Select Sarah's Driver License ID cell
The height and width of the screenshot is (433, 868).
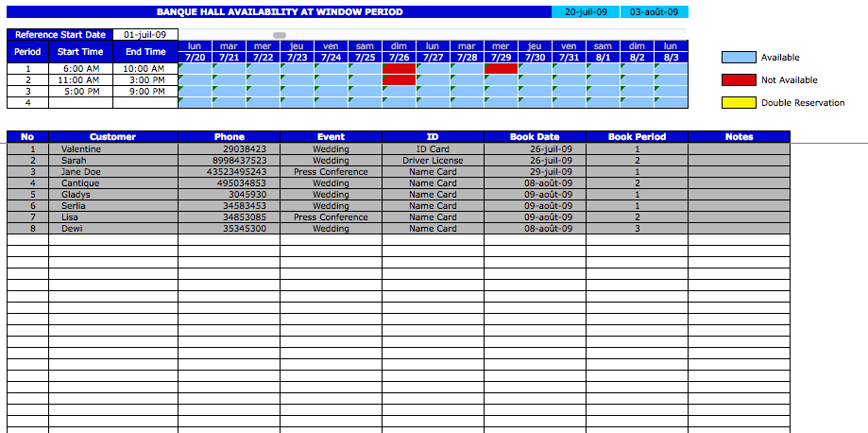click(433, 161)
